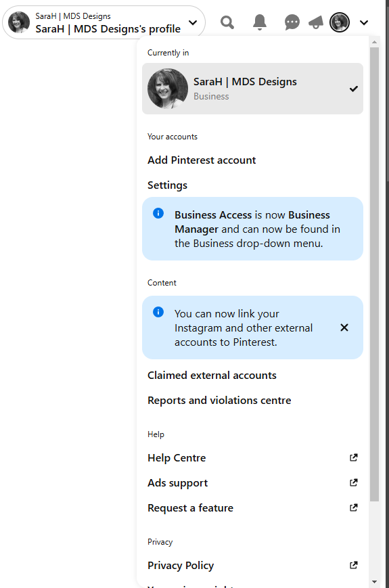The height and width of the screenshot is (588, 389).
Task: Click external link icon beside Ads support
Action: [353, 482]
